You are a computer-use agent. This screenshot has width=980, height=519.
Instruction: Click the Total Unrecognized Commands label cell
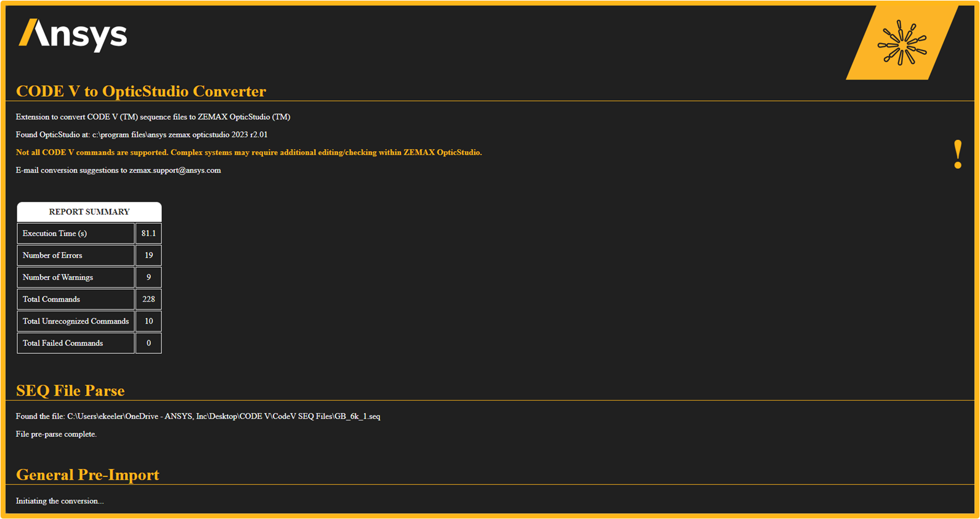pyautogui.click(x=76, y=321)
